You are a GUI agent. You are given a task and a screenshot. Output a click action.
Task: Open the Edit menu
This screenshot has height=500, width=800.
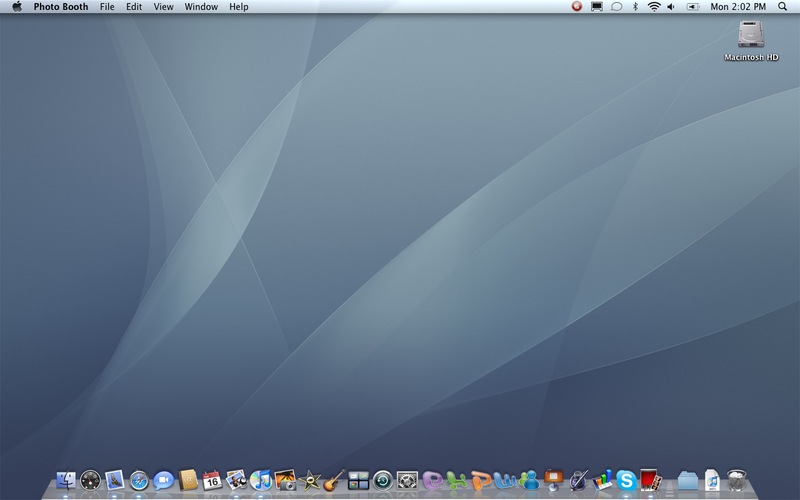click(x=134, y=7)
